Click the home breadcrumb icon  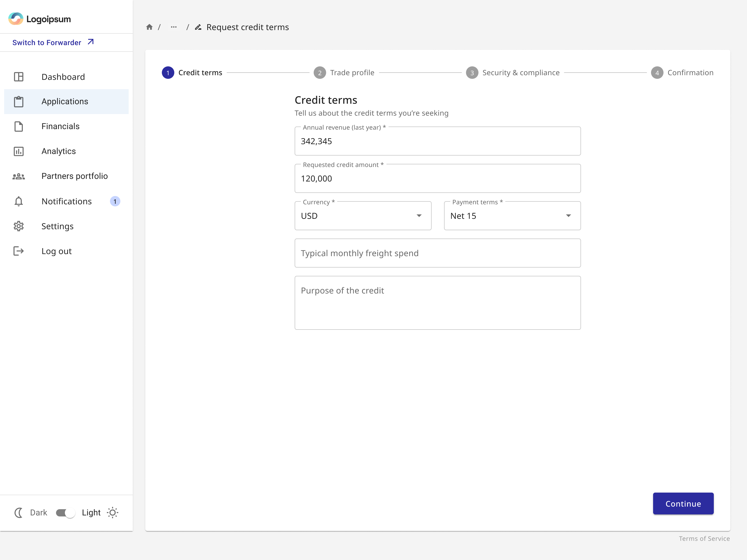tap(149, 27)
